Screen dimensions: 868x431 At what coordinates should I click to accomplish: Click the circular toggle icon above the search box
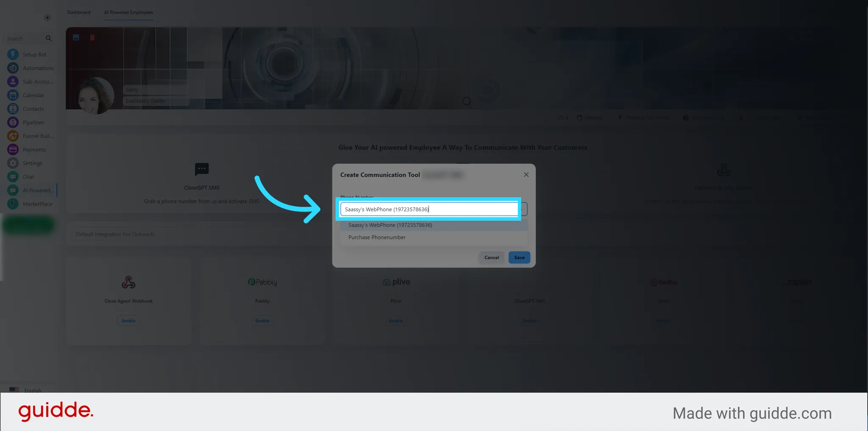[47, 17]
